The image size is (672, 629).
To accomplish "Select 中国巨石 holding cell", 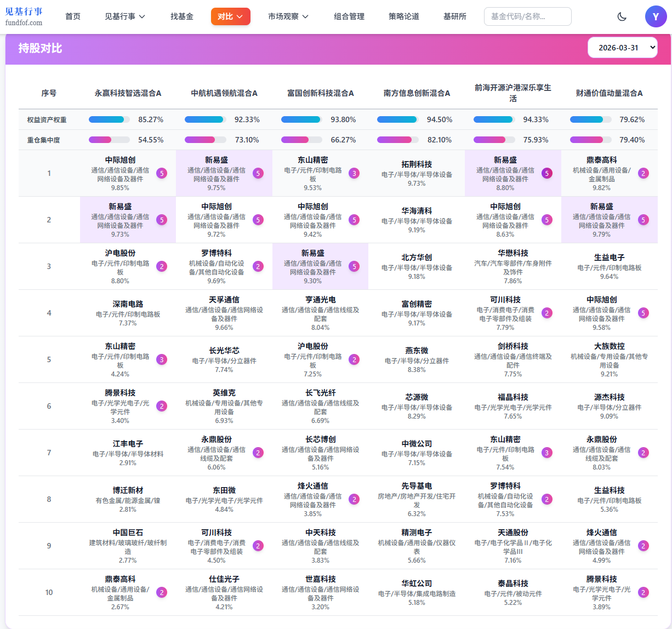I will click(x=128, y=546).
